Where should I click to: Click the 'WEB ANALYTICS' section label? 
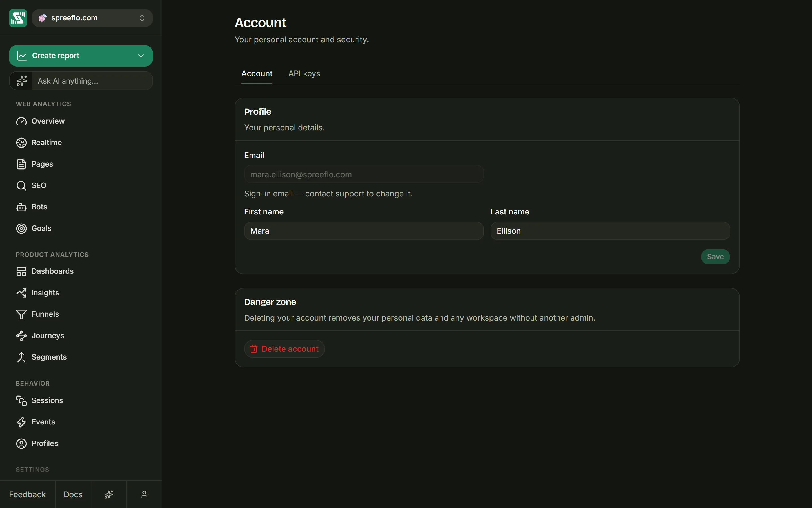(43, 104)
